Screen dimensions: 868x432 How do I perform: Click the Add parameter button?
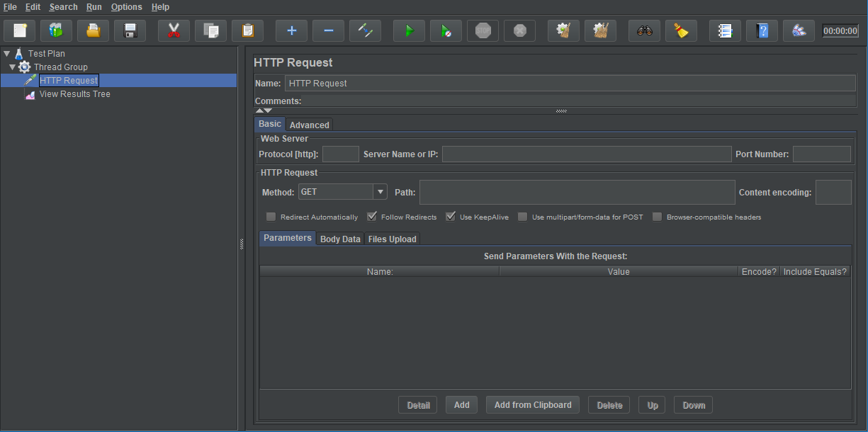point(461,405)
